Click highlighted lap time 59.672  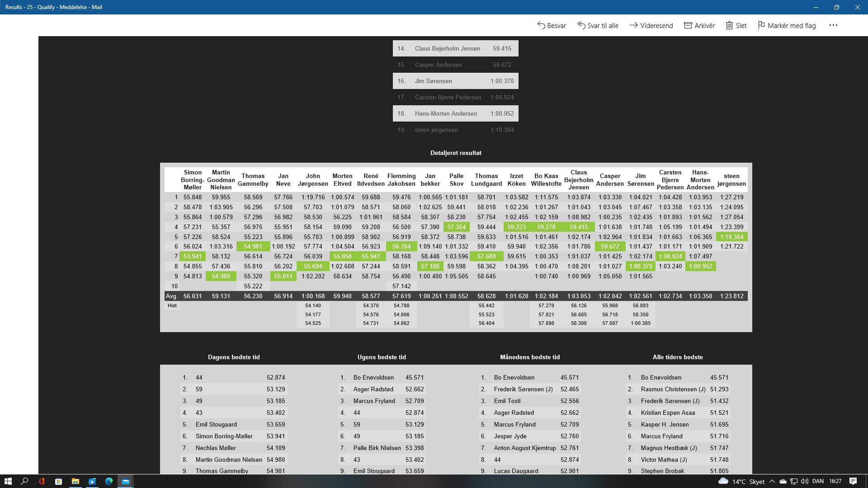610,246
